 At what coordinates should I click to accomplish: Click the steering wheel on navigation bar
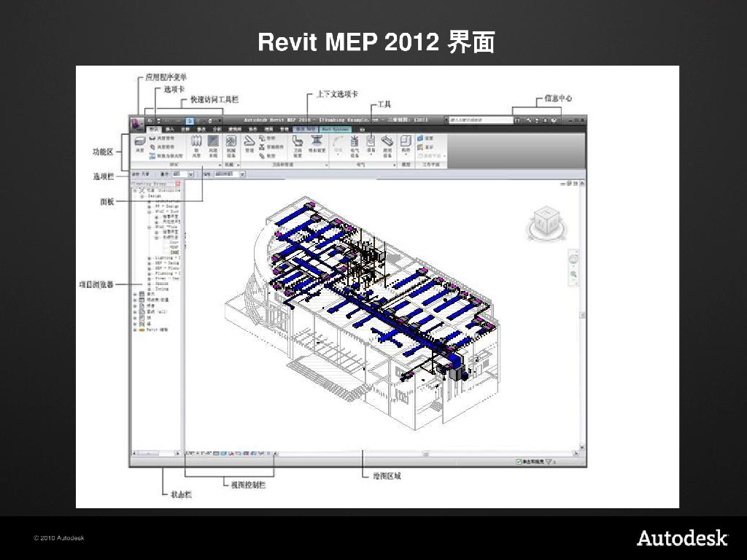tap(574, 260)
